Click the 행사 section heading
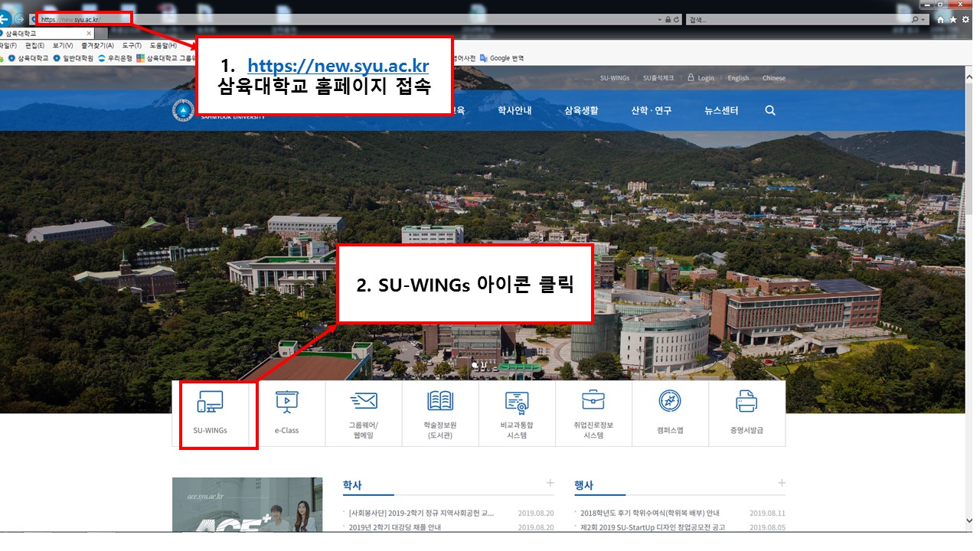This screenshot has width=980, height=551. coord(583,485)
